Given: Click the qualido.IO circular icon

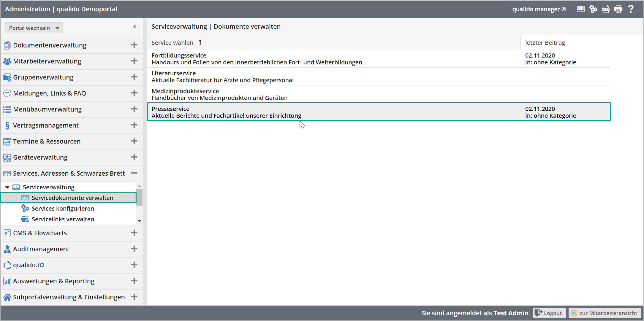Looking at the screenshot, I should (7, 265).
